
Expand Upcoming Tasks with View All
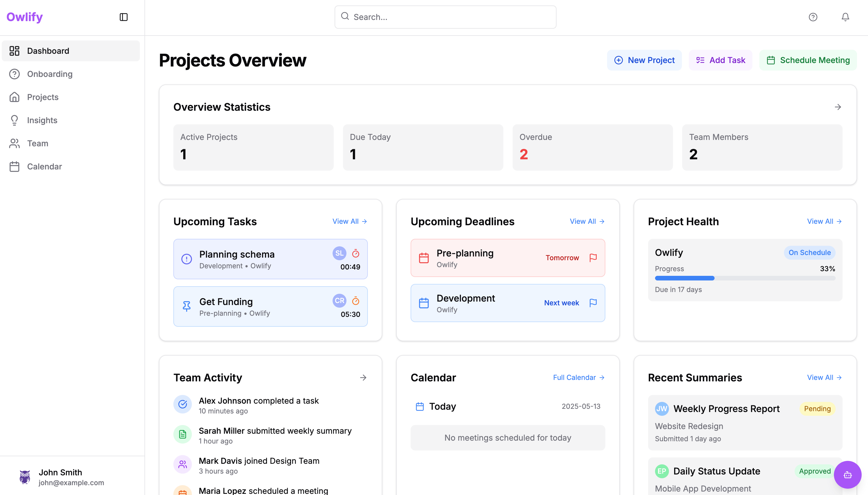[x=349, y=221]
